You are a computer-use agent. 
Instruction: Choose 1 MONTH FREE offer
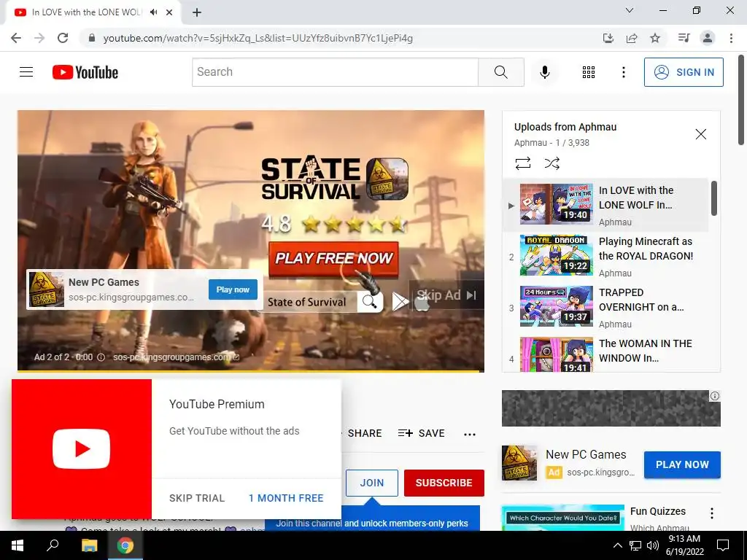click(286, 498)
